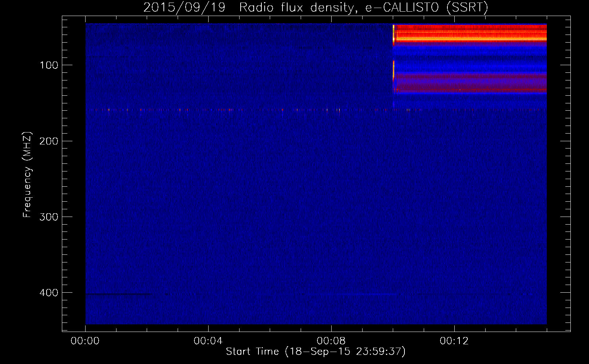Click the 00:00 time tick label

pyautogui.click(x=85, y=341)
